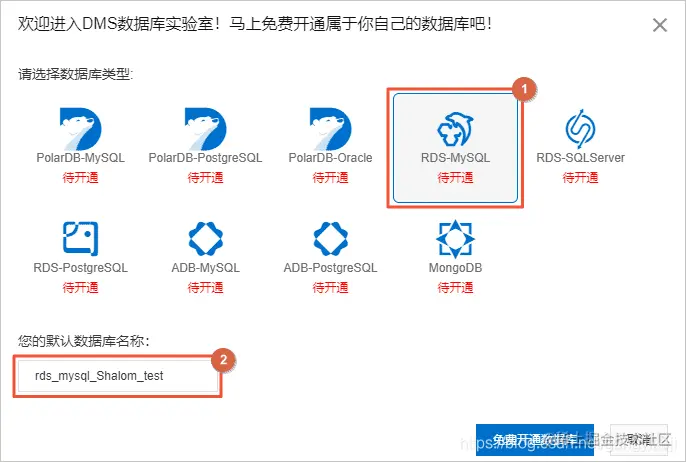Image resolution: width=686 pixels, height=462 pixels.
Task: Select the RDS-MySQL dolphin icon
Action: 455,129
